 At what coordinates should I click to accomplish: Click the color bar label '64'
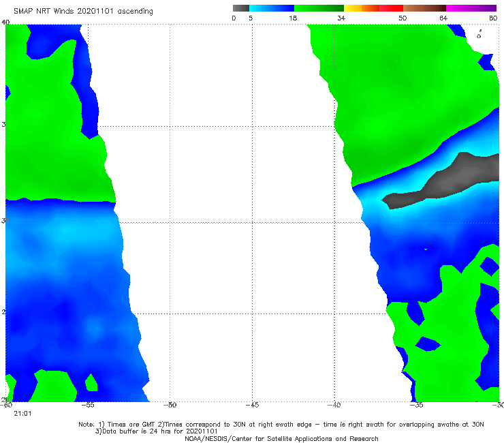(443, 18)
